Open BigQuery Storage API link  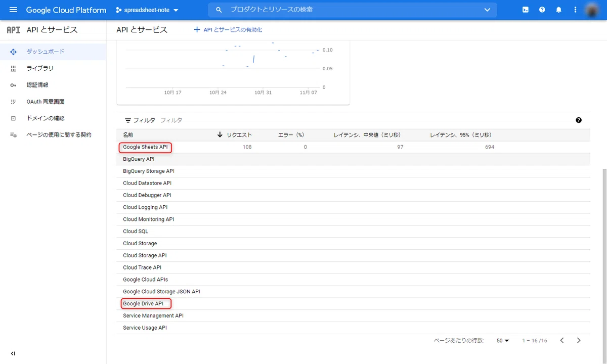tap(149, 171)
